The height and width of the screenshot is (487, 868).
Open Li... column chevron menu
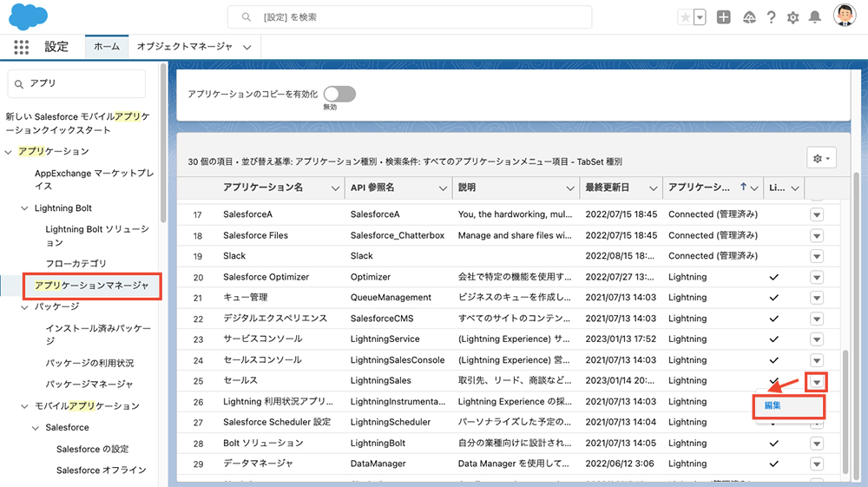pyautogui.click(x=795, y=188)
